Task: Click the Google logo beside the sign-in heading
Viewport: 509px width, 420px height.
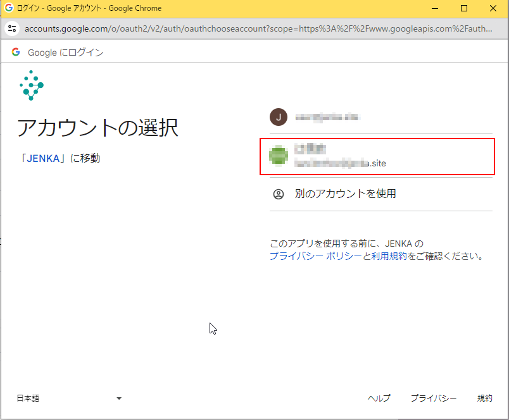Action: point(16,52)
